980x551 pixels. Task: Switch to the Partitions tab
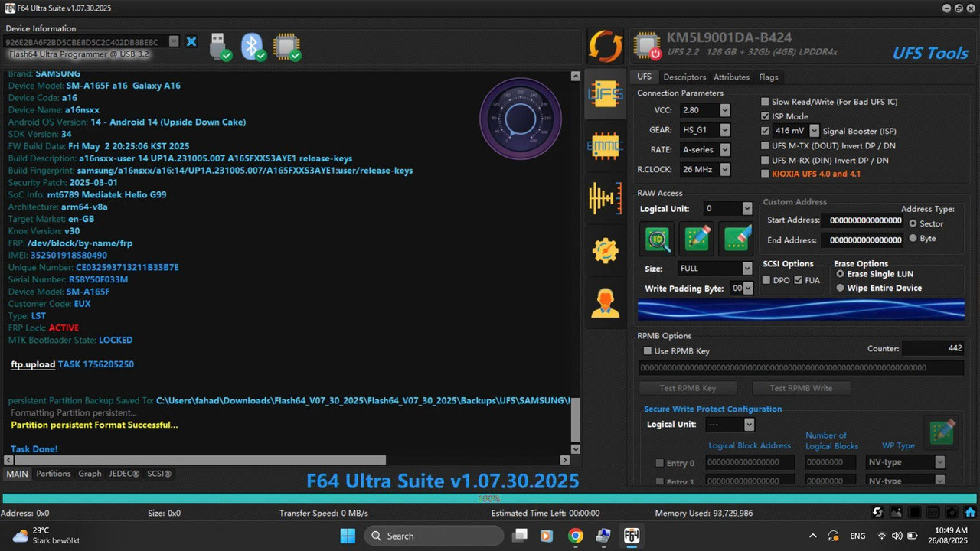click(x=54, y=474)
